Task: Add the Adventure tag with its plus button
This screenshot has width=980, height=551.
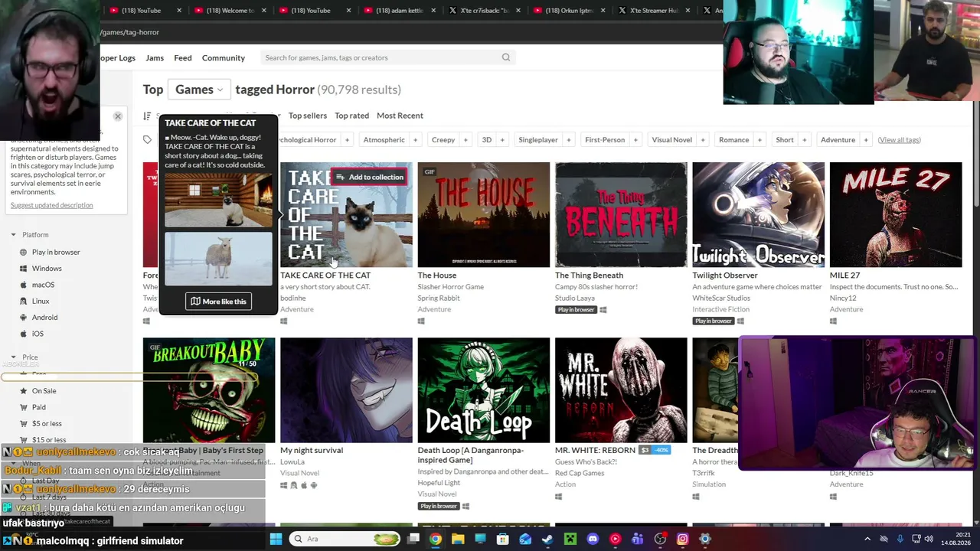Action: [x=865, y=140]
